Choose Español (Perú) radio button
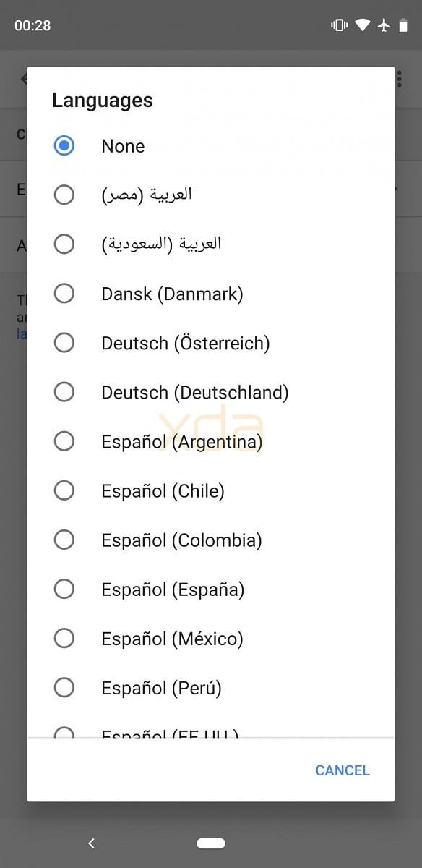Viewport: 422px width, 868px height. 64,687
